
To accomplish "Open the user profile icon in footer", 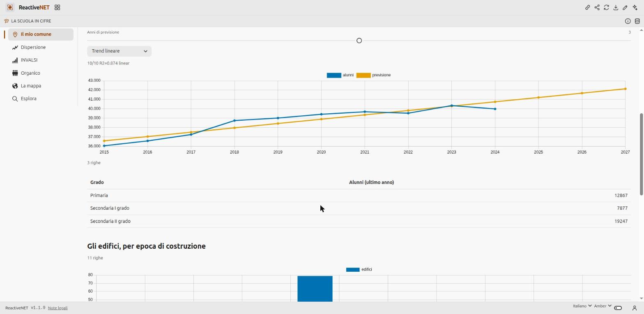I will click(x=634, y=308).
